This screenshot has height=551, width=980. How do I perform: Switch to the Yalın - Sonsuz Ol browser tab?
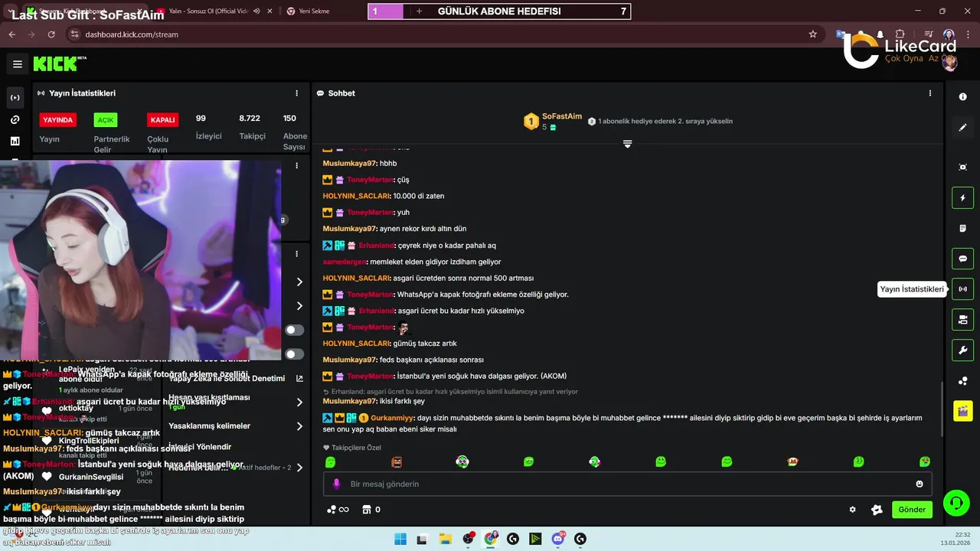pyautogui.click(x=208, y=11)
